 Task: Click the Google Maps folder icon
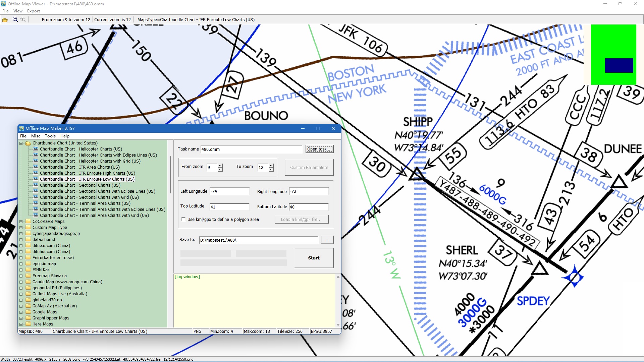(28, 312)
